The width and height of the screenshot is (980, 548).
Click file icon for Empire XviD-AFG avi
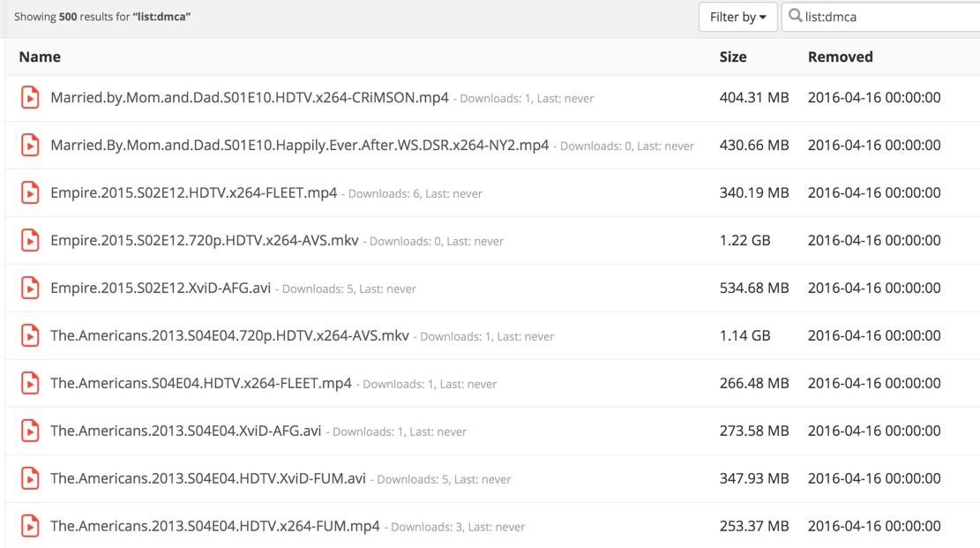[30, 289]
